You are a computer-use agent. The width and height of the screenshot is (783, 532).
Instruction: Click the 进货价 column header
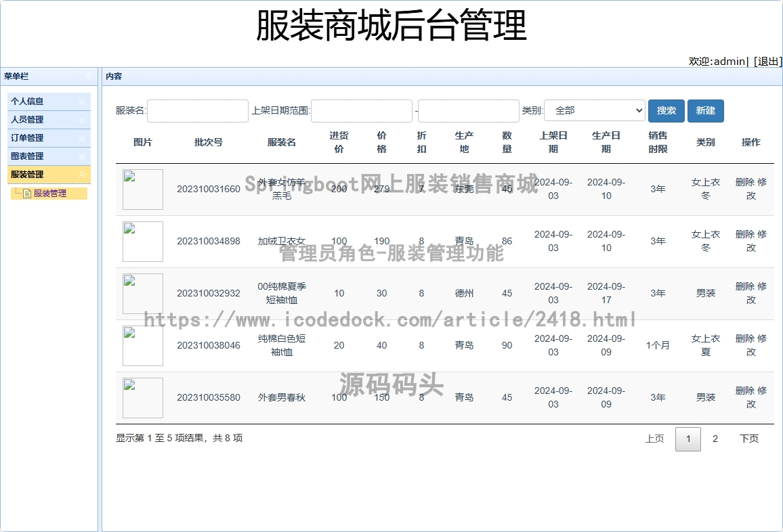point(339,142)
